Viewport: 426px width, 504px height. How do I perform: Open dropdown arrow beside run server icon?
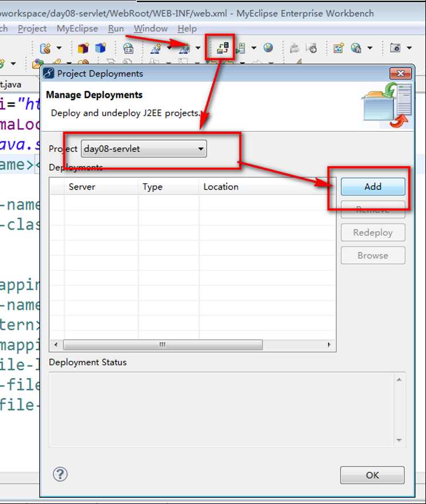pyautogui.click(x=254, y=48)
